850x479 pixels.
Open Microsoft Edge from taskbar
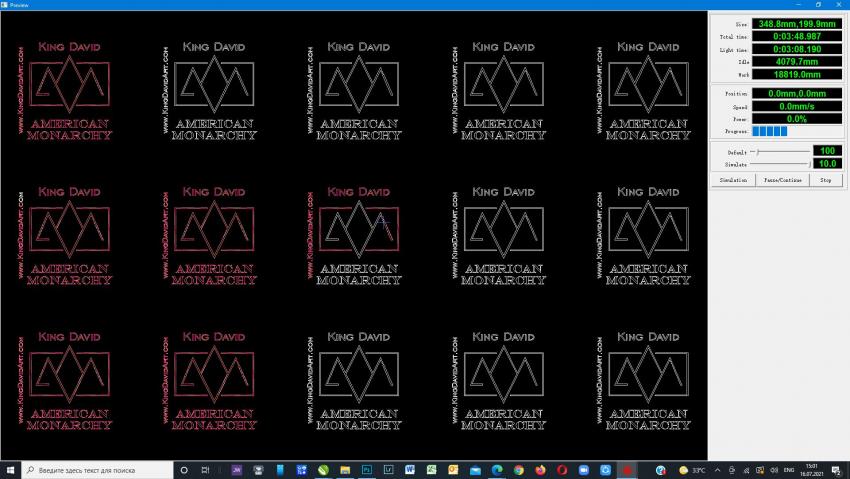pyautogui.click(x=497, y=469)
